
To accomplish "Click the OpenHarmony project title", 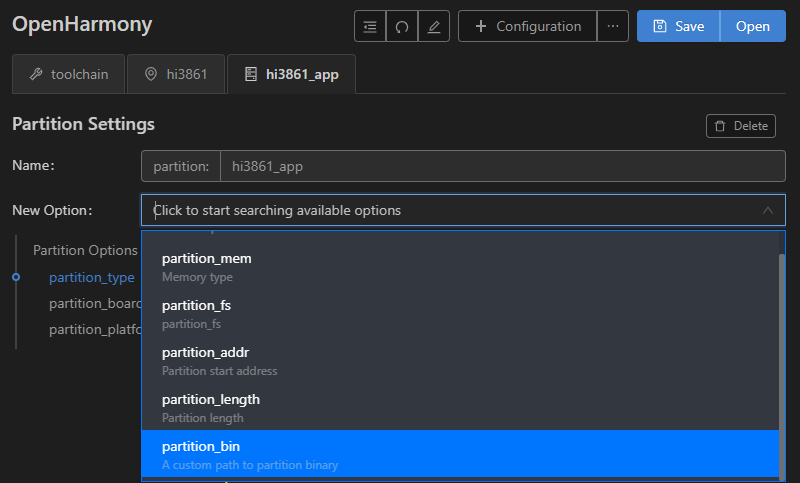I will tap(82, 24).
